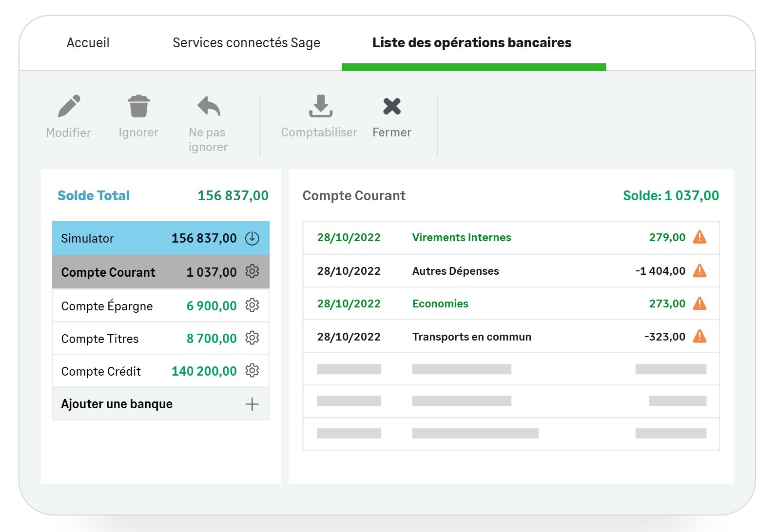Open settings gear for Compte Courant
Image resolution: width=777 pixels, height=532 pixels.
point(252,271)
